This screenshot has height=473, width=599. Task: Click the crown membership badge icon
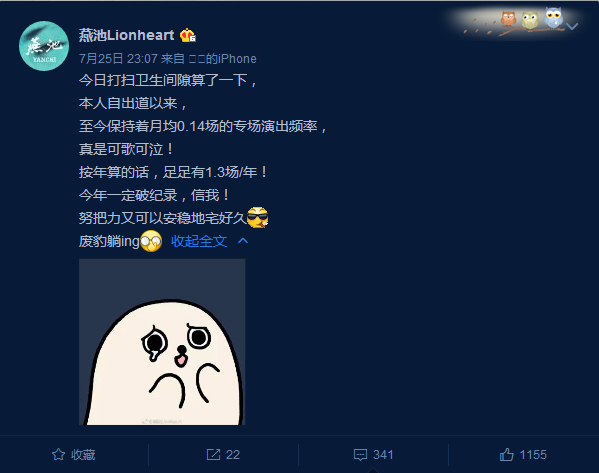coord(188,36)
